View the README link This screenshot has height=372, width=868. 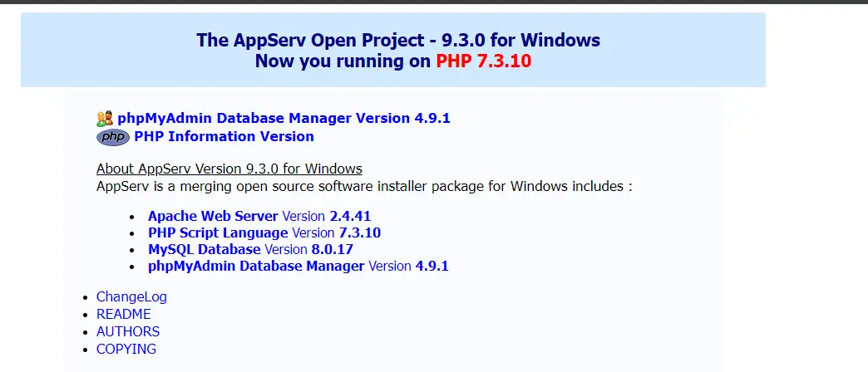pyautogui.click(x=123, y=314)
